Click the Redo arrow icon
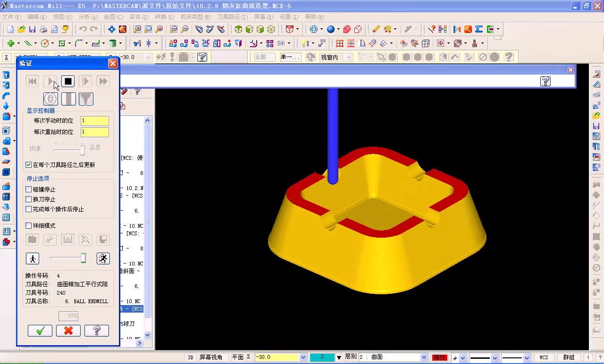Viewport: 604px width, 364px height. pyautogui.click(x=94, y=29)
